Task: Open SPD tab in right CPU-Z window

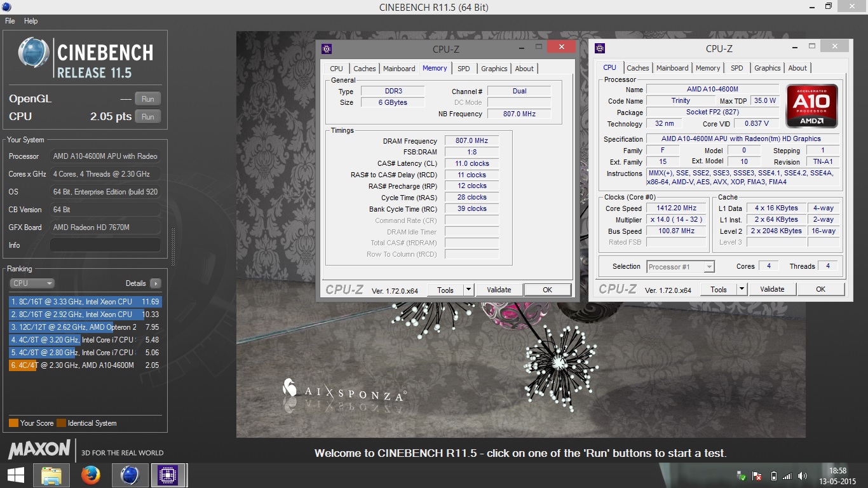Action: tap(737, 68)
